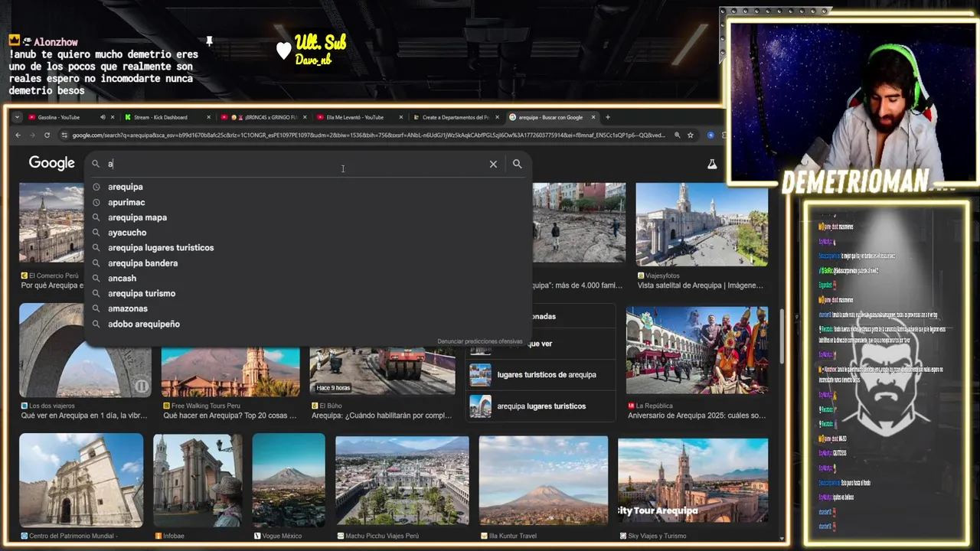Close the arequipa Google search tab
The height and width of the screenshot is (551, 980).
pyautogui.click(x=593, y=117)
